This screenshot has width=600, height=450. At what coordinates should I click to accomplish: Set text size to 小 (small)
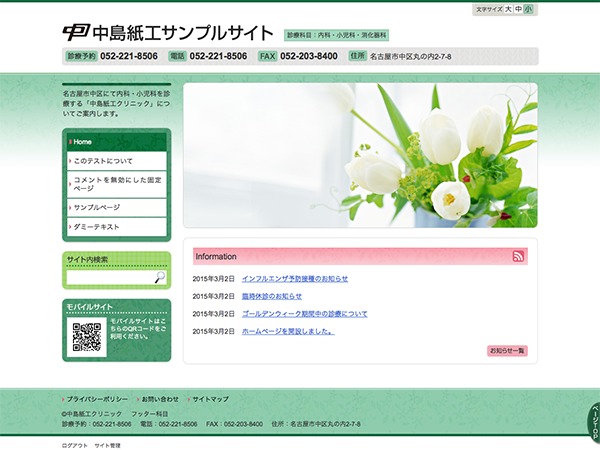[x=528, y=9]
